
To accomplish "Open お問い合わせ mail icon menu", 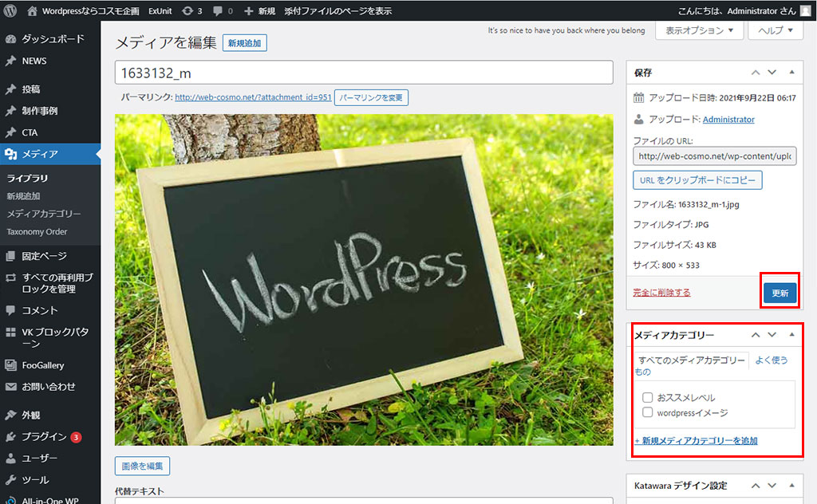I will (x=48, y=387).
